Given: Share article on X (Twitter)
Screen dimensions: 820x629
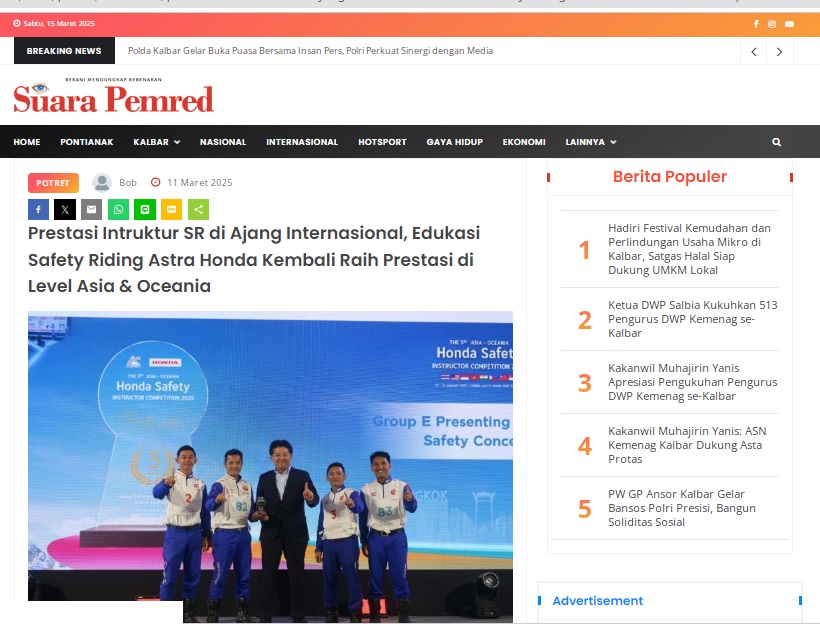Looking at the screenshot, I should (65, 210).
